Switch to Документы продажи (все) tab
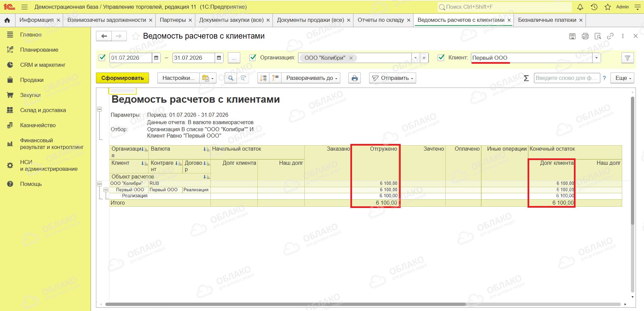Screen dimensions: 644x311 tap(310, 20)
